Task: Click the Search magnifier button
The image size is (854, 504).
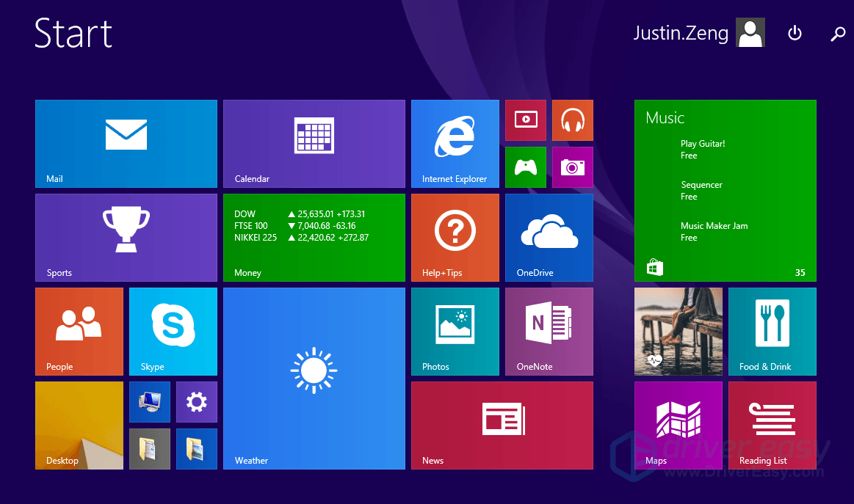Action: (x=838, y=34)
